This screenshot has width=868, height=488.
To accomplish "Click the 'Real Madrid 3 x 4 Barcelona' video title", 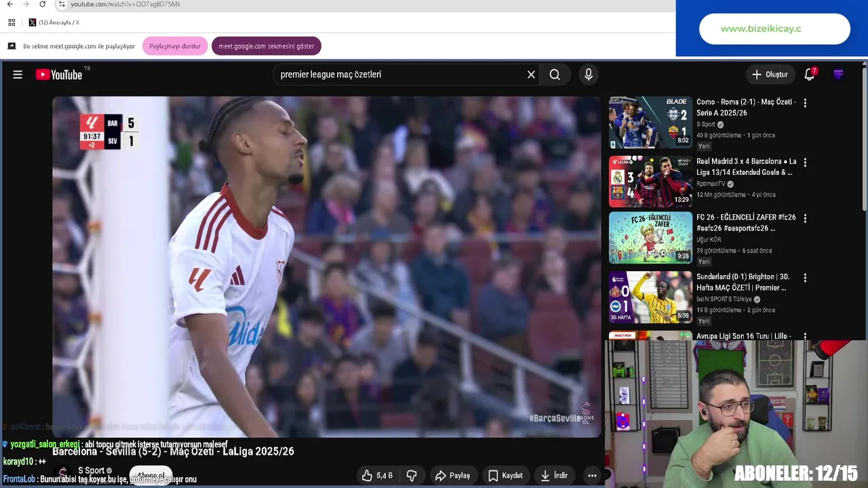I will click(747, 167).
